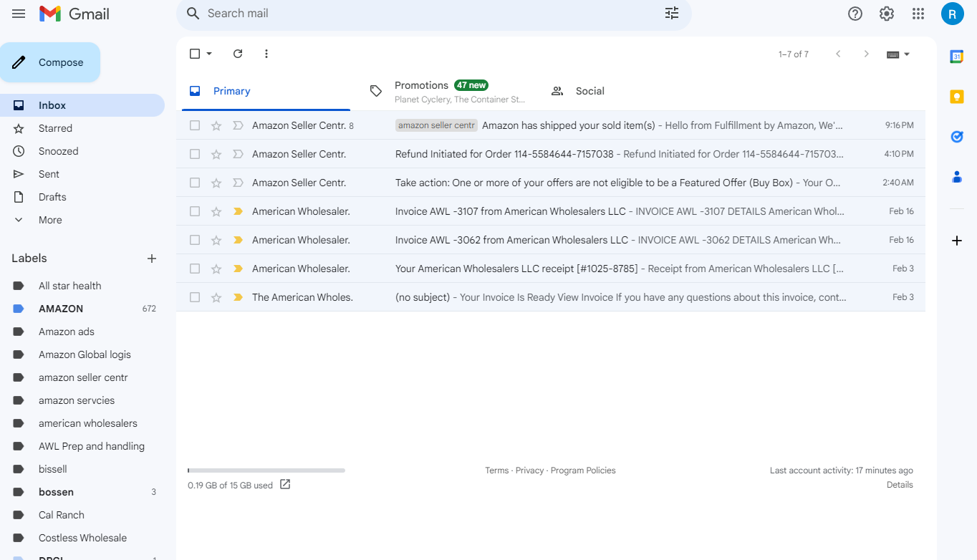The width and height of the screenshot is (977, 560).
Task: Go to the newer messages page arrow
Action: point(838,54)
